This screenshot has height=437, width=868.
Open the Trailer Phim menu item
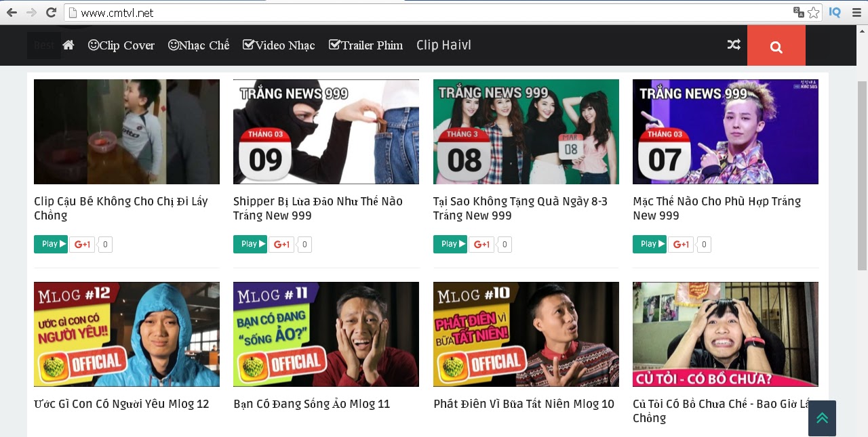366,45
